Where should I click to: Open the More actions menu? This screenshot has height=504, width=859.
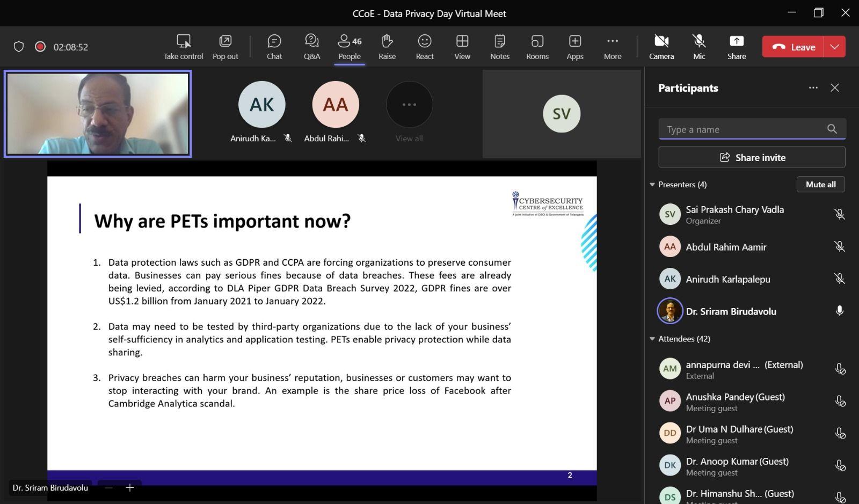pyautogui.click(x=613, y=47)
